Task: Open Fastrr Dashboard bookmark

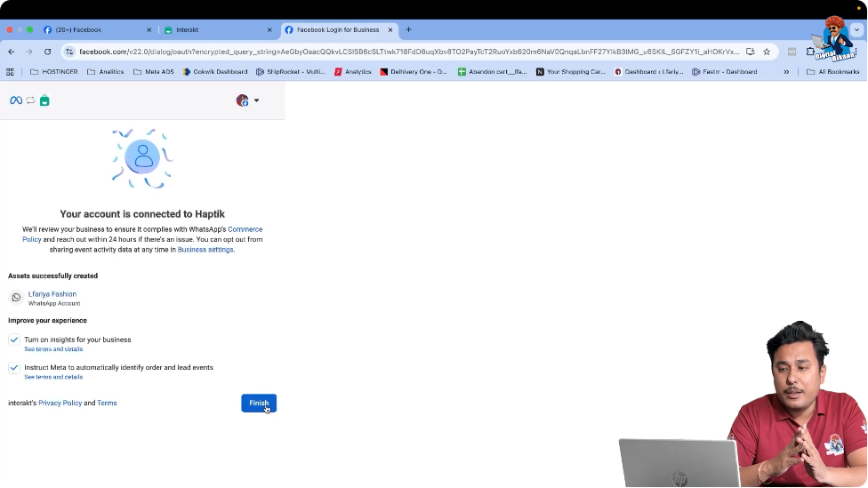Action: [x=725, y=72]
